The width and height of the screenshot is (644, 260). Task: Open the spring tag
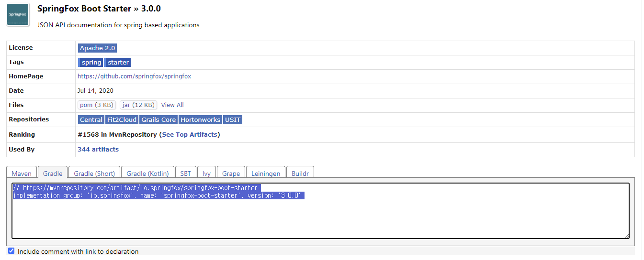click(x=91, y=62)
